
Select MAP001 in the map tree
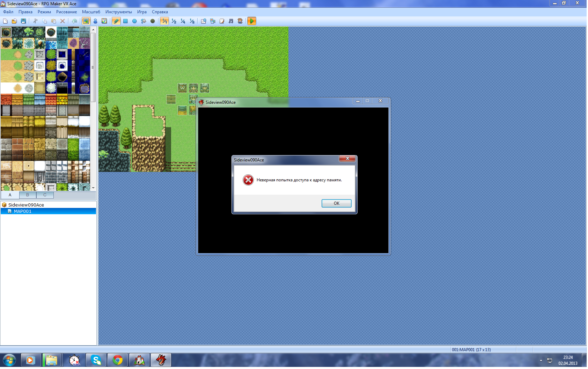point(23,211)
